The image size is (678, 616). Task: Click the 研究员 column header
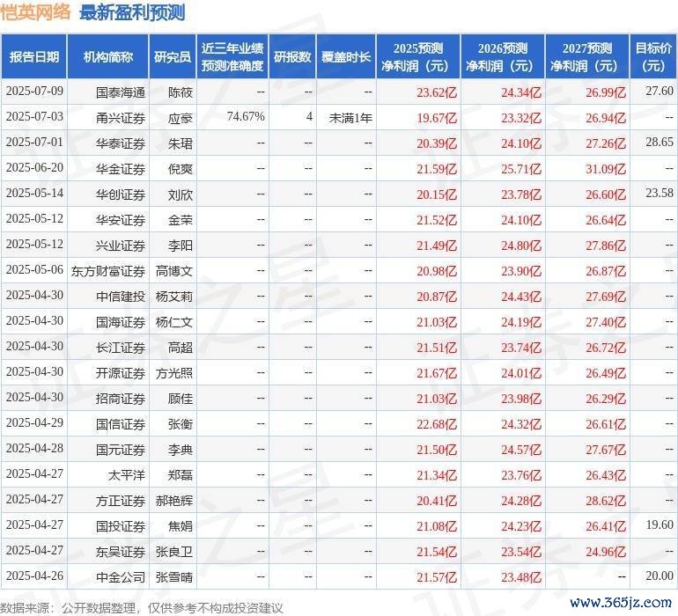pyautogui.click(x=173, y=56)
